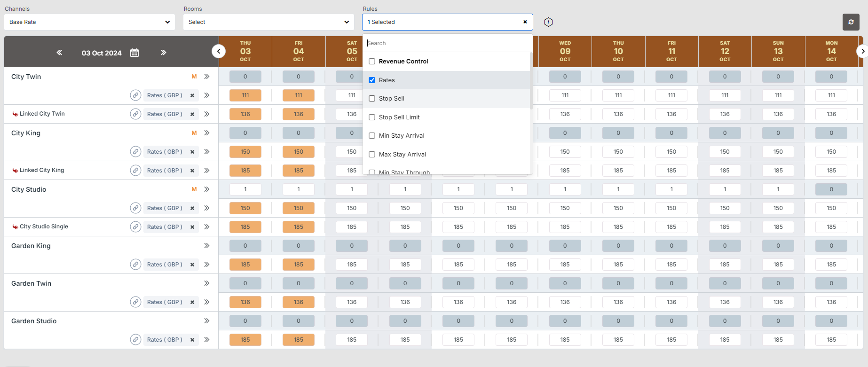The width and height of the screenshot is (868, 367).
Task: Open the calendar date picker icon
Action: point(134,53)
